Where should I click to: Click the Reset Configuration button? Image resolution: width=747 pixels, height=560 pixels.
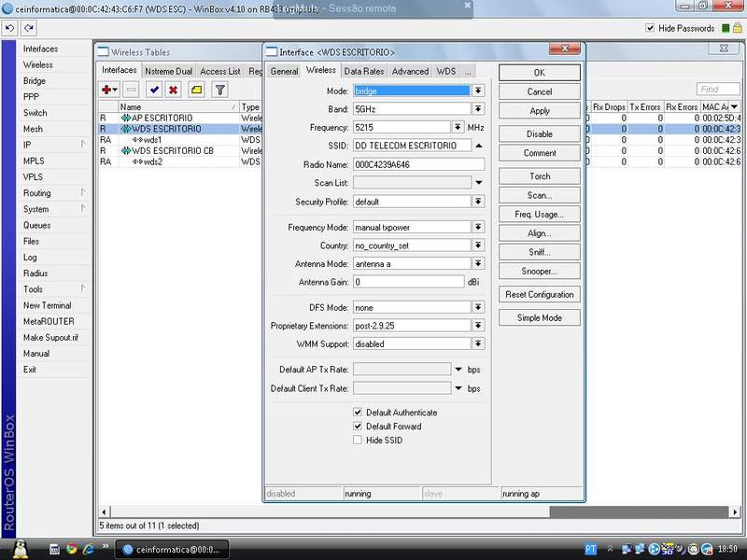coord(540,294)
